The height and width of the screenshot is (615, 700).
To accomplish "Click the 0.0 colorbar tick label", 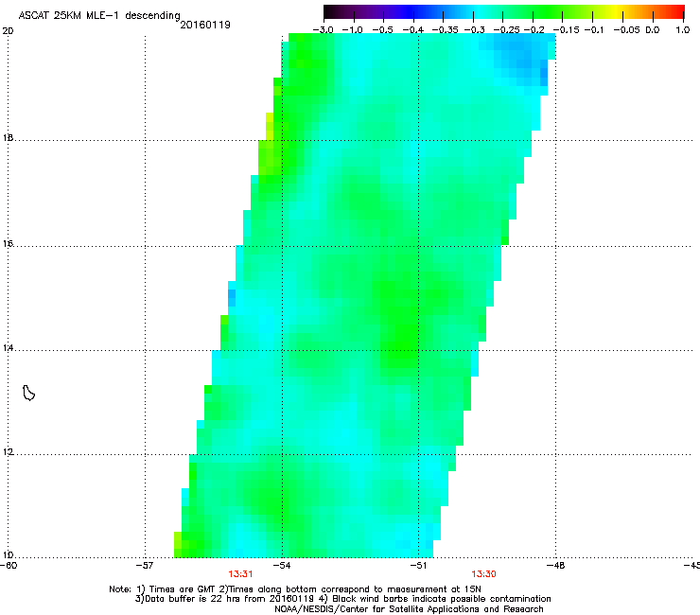I will [653, 30].
